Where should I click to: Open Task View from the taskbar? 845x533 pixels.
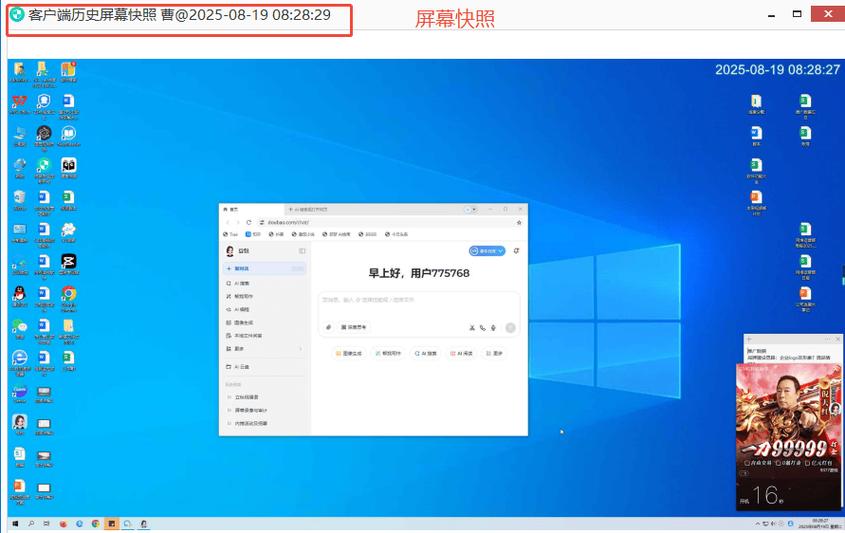46,523
